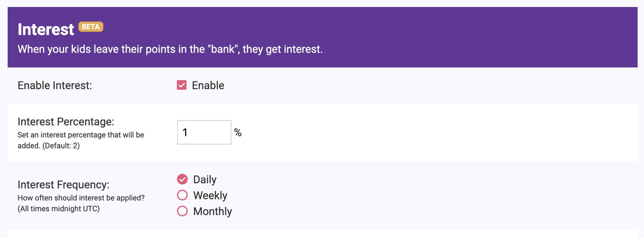Click the Interest Percentage row label
The image size is (644, 238).
(x=66, y=122)
